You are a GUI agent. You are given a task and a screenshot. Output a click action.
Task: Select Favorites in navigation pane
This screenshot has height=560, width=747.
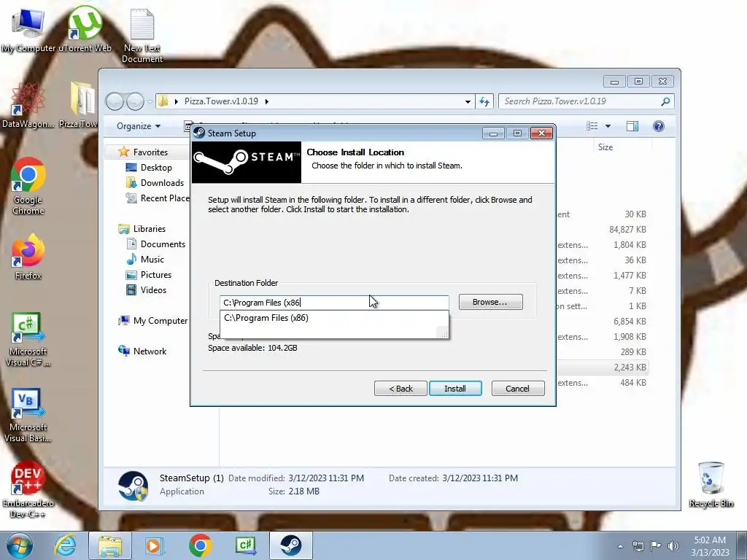point(150,152)
